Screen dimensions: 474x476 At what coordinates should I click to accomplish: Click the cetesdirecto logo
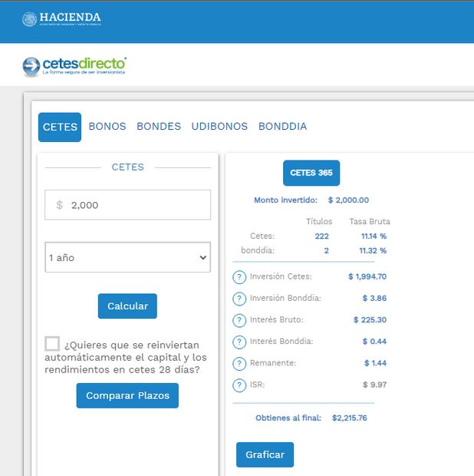click(x=74, y=66)
